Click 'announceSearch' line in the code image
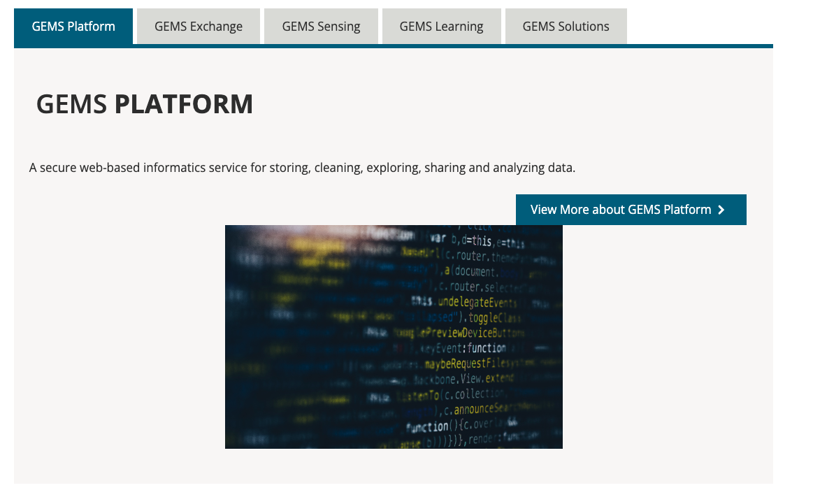The height and width of the screenshot is (504, 813). (x=483, y=410)
